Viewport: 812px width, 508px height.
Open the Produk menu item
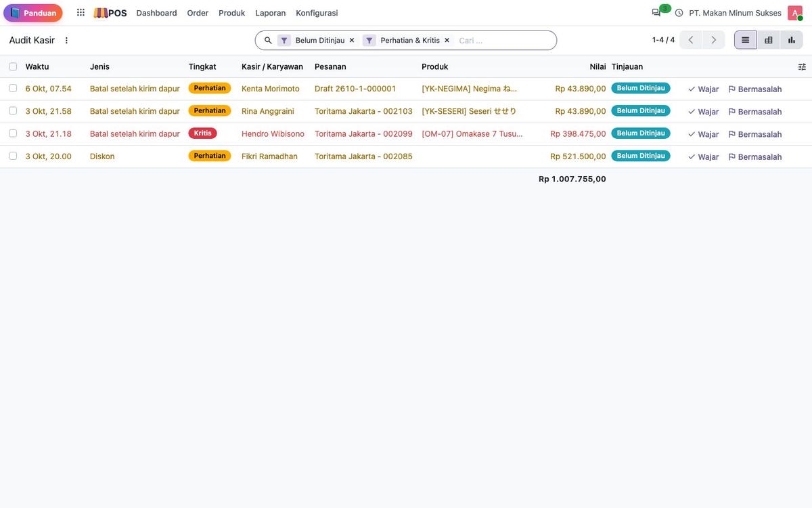coord(232,13)
